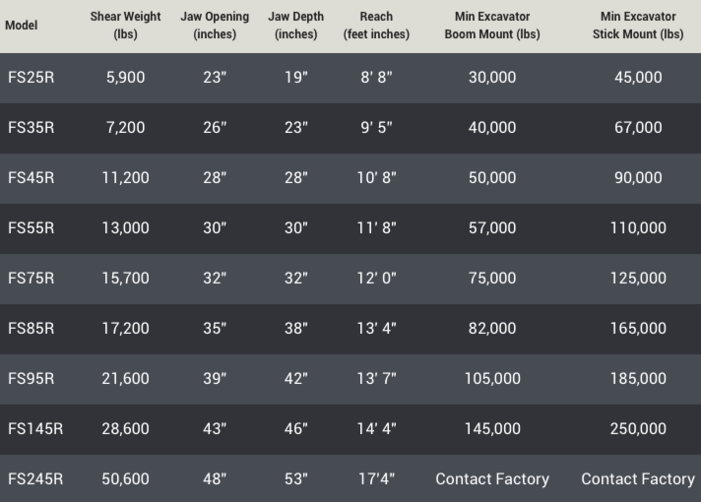Select the Jaw Depth (inches) header
The image size is (701, 502).
click(x=296, y=25)
